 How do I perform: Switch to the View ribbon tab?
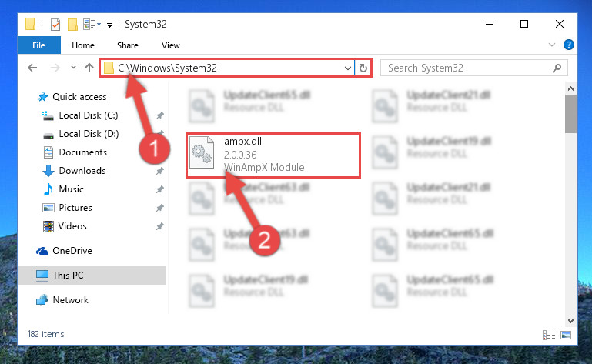pyautogui.click(x=171, y=45)
